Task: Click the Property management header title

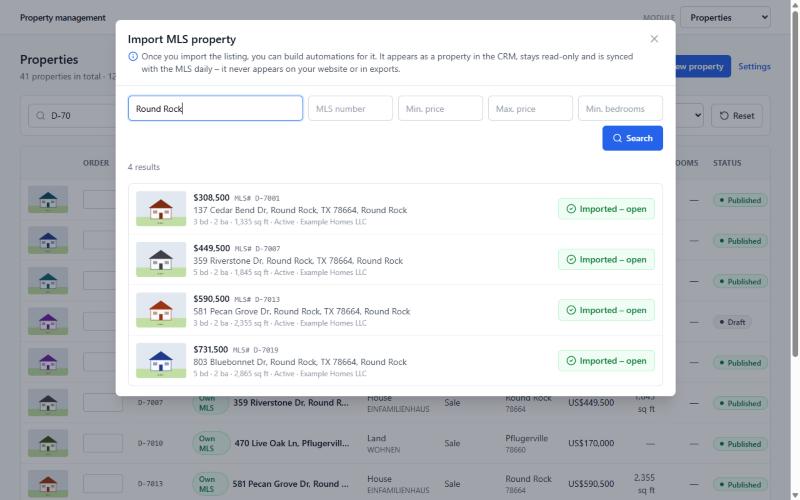Action: pyautogui.click(x=63, y=17)
